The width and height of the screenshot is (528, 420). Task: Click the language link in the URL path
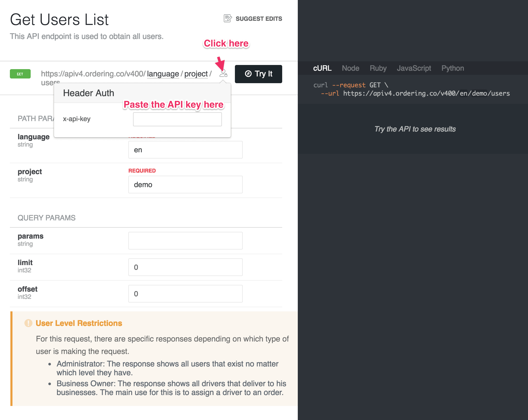[x=163, y=74]
